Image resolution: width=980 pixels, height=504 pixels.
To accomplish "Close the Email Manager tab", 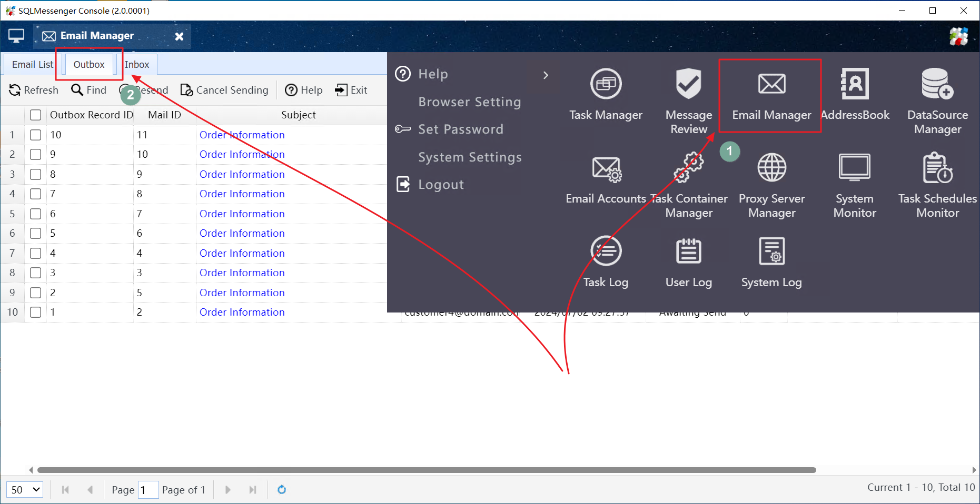I will 179,36.
